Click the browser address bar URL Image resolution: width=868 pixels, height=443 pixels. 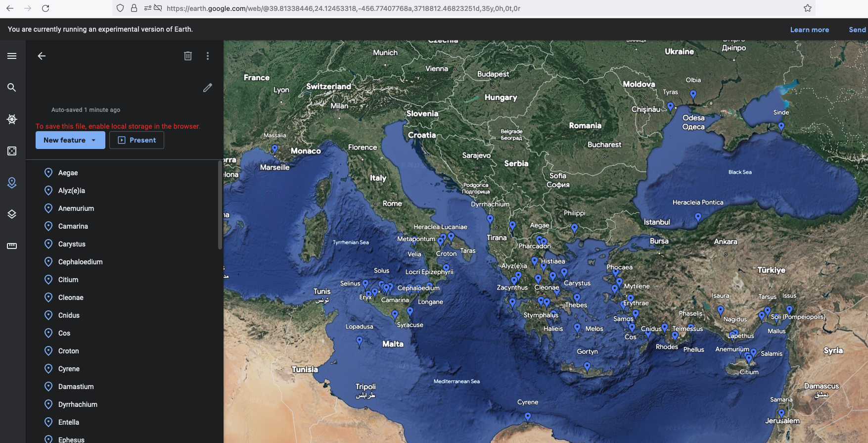[x=343, y=8]
